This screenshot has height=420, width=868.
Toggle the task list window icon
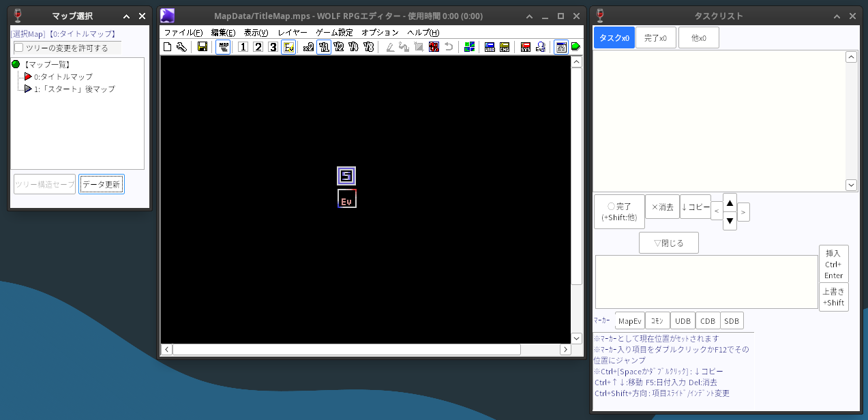tap(560, 47)
